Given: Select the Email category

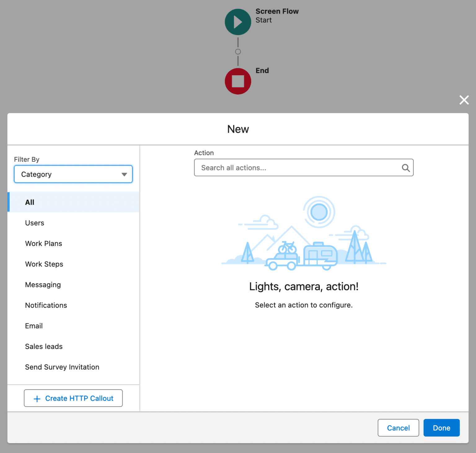Looking at the screenshot, I should click(34, 326).
